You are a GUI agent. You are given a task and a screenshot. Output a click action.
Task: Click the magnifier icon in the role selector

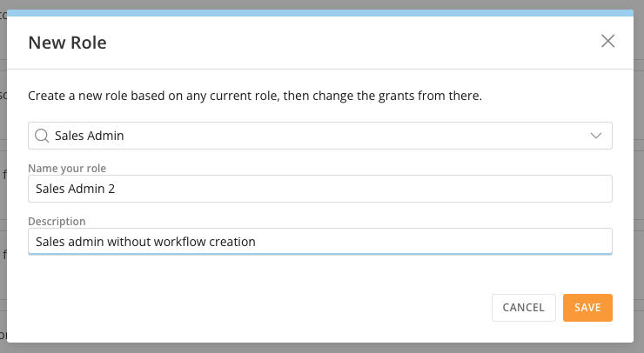[x=42, y=136]
